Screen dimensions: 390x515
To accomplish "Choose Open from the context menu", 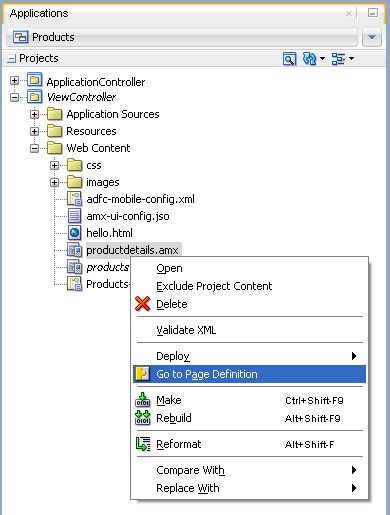I will [249, 268].
